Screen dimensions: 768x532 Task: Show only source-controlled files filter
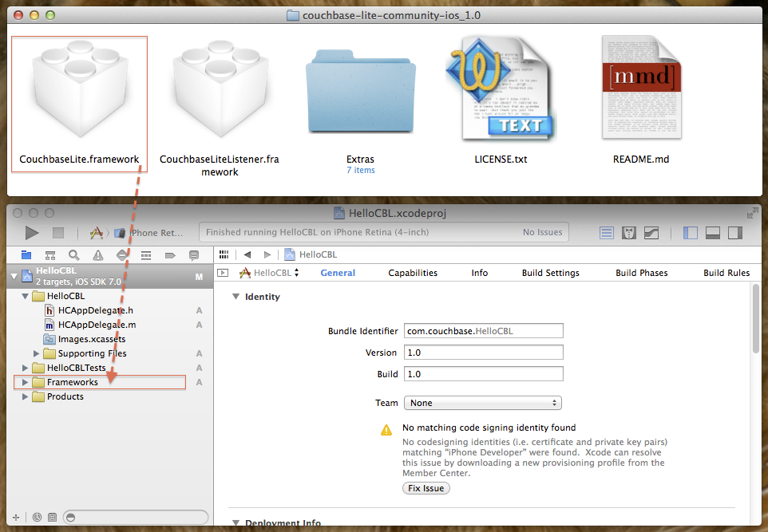pyautogui.click(x=53, y=518)
